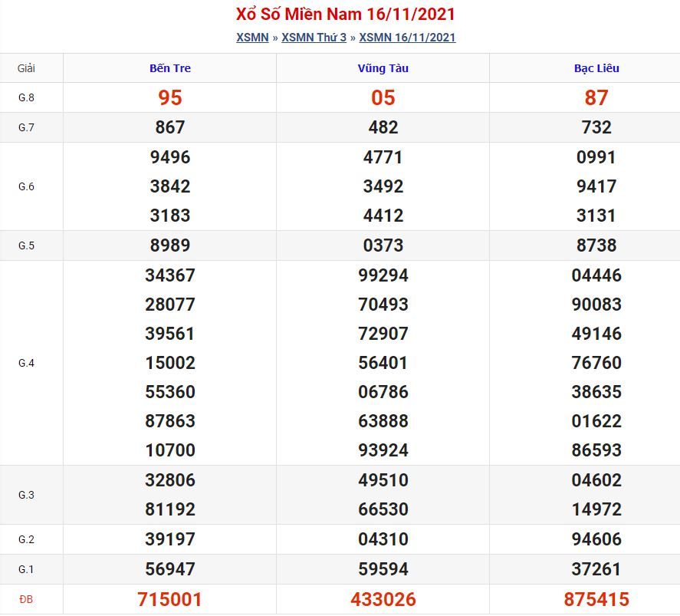Select G.6 number 9417
The image size is (680, 616).
[596, 186]
